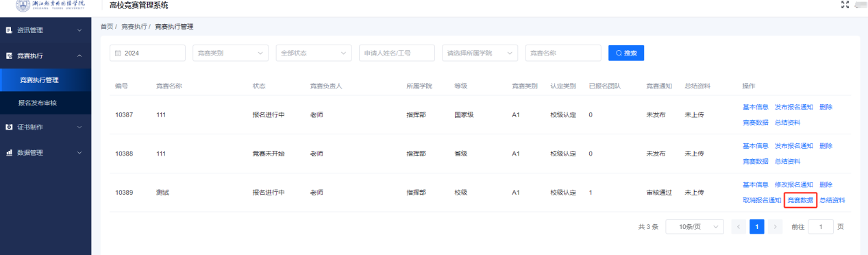
Task: Click 删除 for competition 10387
Action: tap(826, 107)
